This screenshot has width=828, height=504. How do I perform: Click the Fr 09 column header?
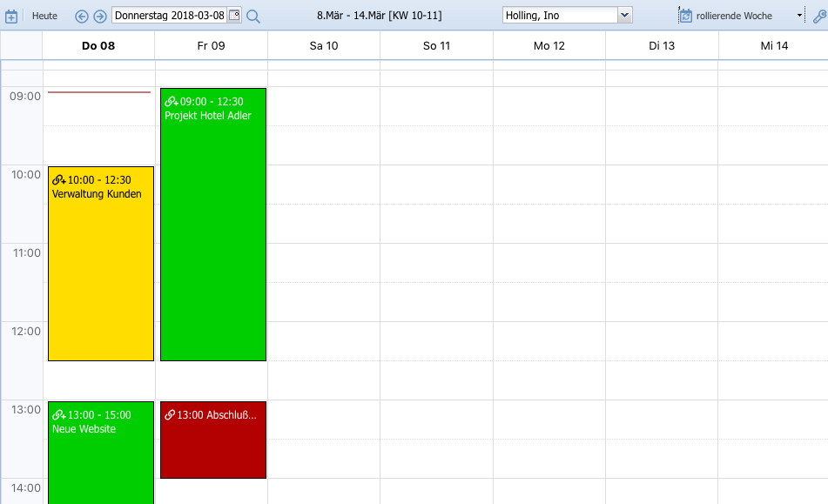coord(211,45)
